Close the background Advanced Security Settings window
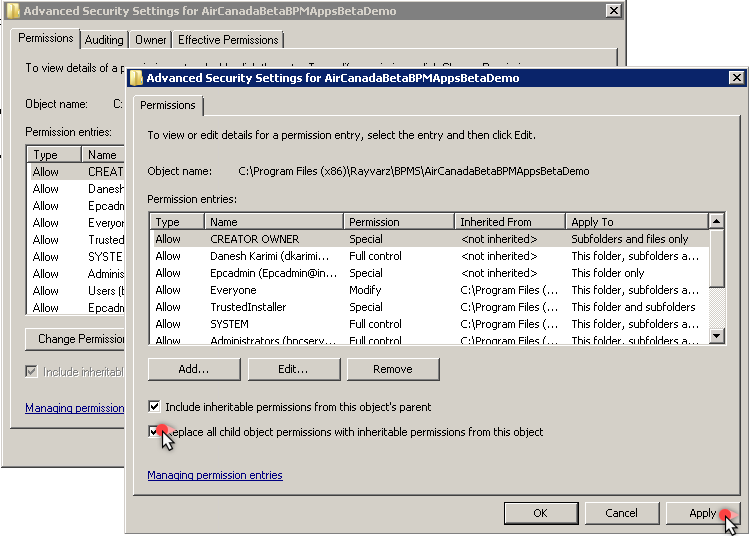This screenshot has width=749, height=536. click(x=613, y=11)
